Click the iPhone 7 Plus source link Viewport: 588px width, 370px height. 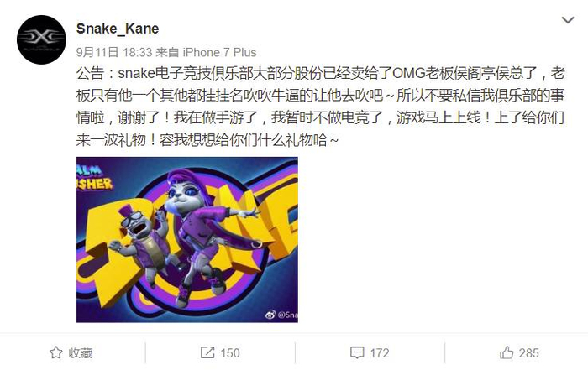(219, 52)
